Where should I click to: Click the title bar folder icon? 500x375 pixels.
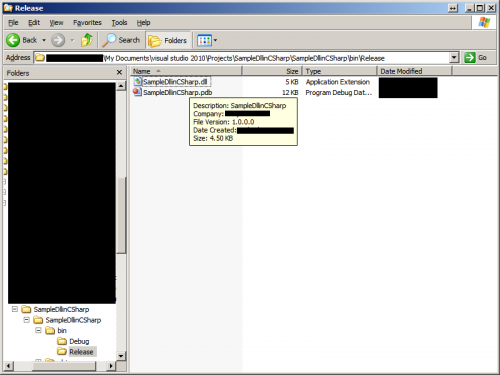pos(8,8)
